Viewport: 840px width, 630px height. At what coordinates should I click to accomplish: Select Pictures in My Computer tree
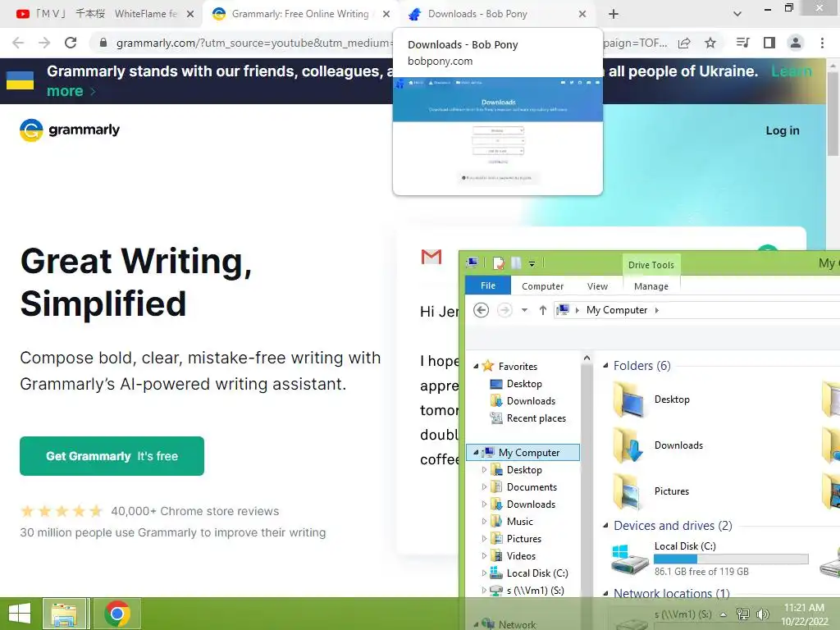(524, 538)
